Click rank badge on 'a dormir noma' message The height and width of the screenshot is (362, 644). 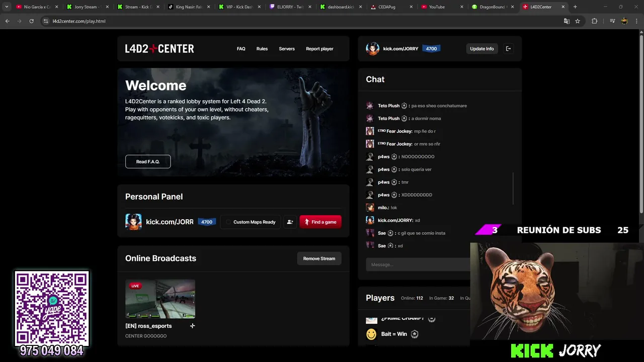pyautogui.click(x=404, y=119)
